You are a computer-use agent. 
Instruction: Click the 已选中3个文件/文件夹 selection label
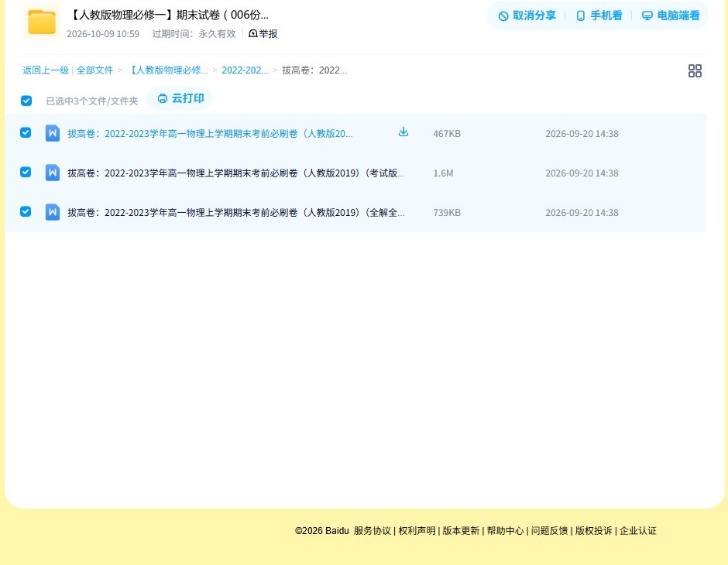click(x=92, y=101)
